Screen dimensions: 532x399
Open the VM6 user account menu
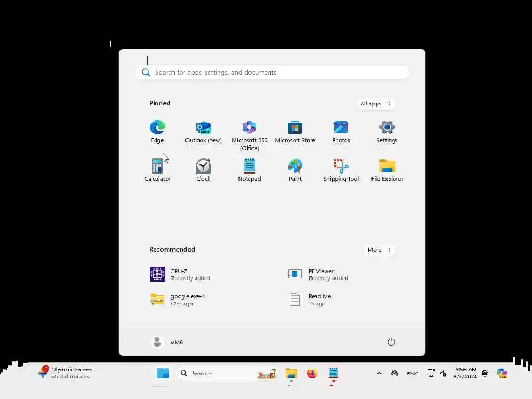coord(167,342)
